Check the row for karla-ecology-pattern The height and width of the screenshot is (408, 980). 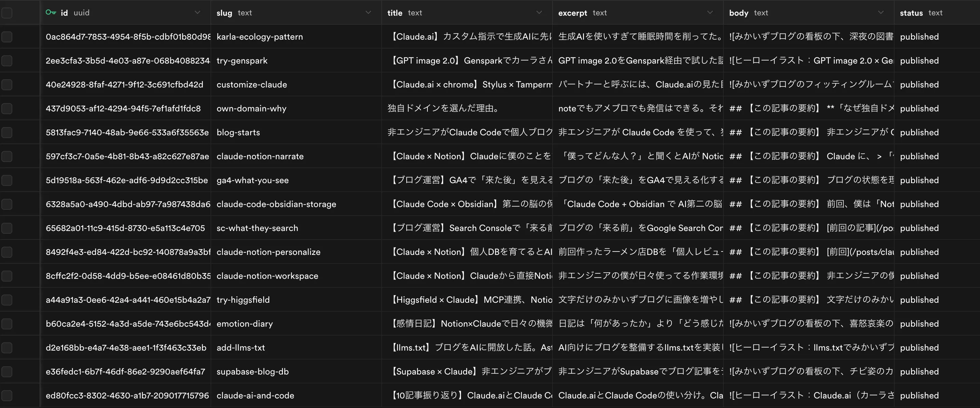pyautogui.click(x=7, y=37)
